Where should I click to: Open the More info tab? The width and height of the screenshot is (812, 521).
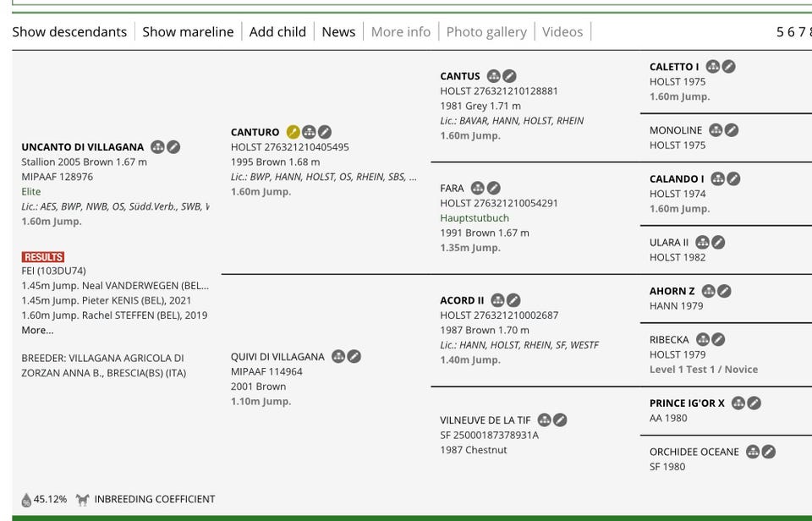(x=401, y=31)
